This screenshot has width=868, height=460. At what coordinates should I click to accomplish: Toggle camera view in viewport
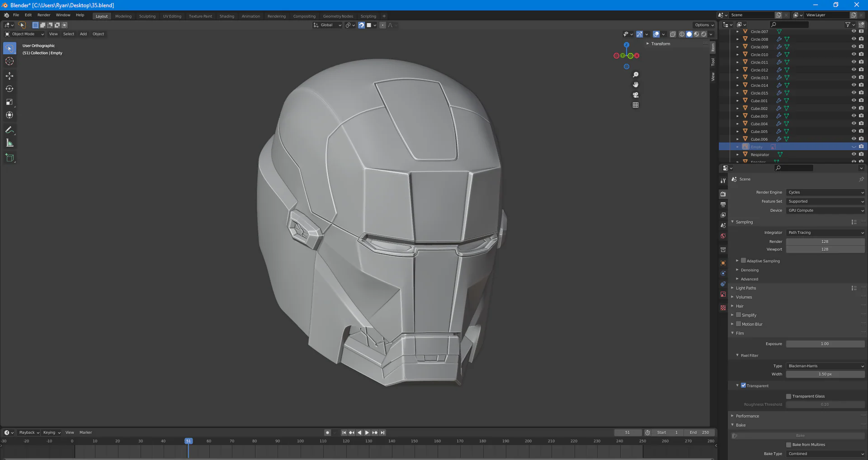coord(636,95)
